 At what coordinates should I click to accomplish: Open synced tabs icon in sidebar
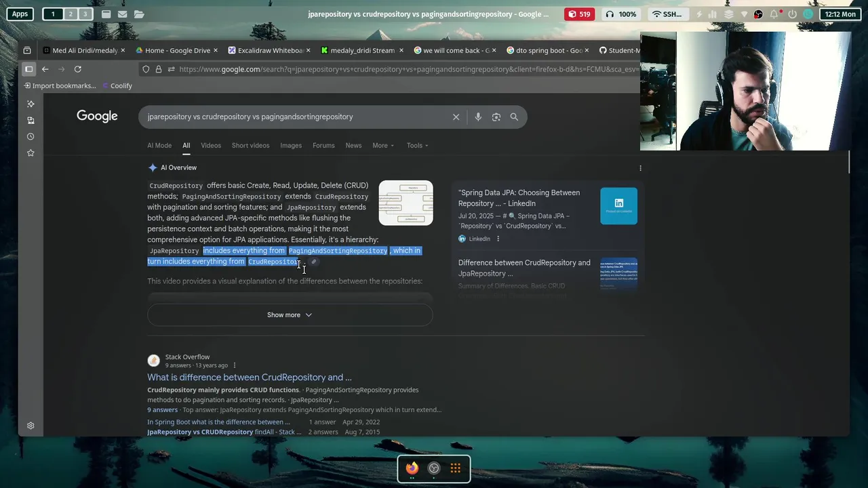[31, 120]
